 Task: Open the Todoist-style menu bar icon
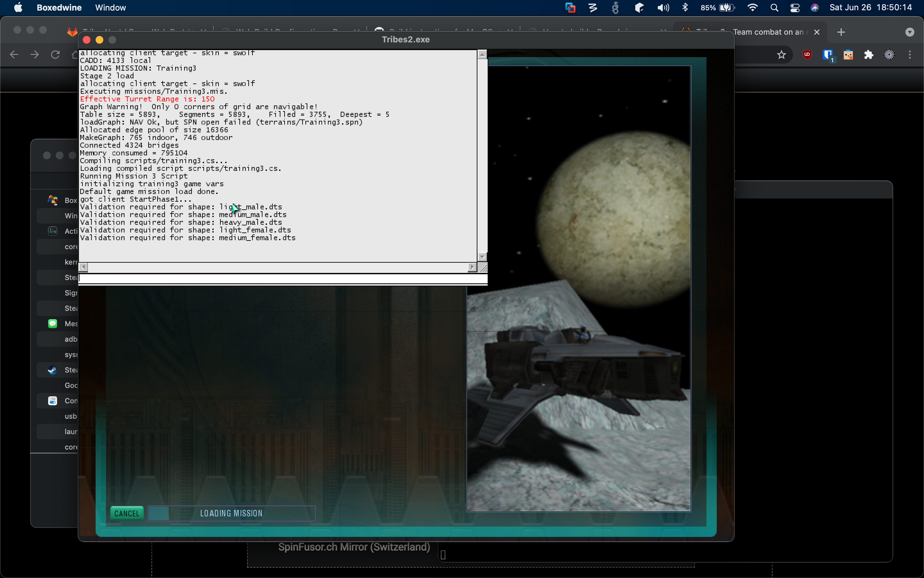(593, 8)
